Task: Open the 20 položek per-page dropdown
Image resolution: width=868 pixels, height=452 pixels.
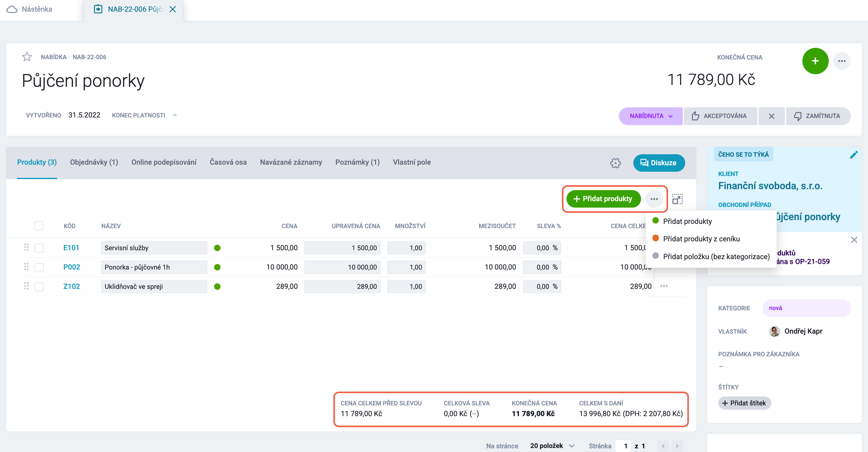Action: 552,446
